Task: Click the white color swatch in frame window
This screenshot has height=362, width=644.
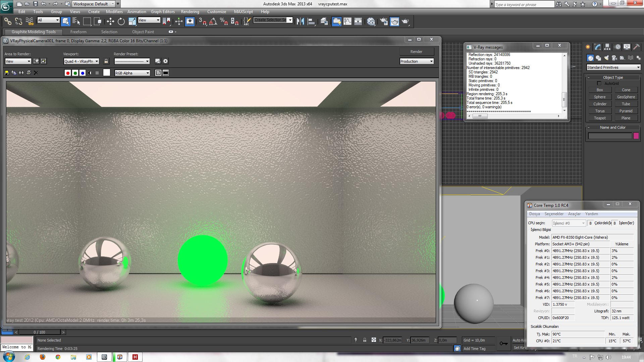Action: (x=107, y=73)
